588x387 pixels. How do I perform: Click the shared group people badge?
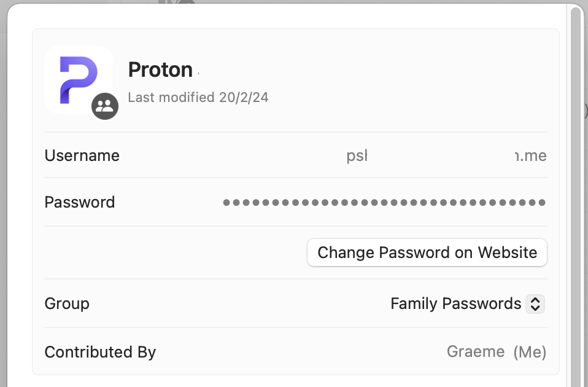105,106
